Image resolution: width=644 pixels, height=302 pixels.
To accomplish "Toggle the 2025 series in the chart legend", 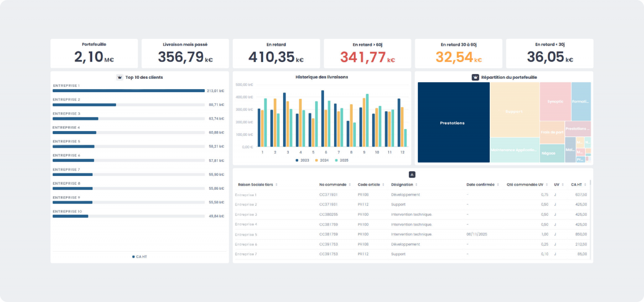I will (341, 160).
